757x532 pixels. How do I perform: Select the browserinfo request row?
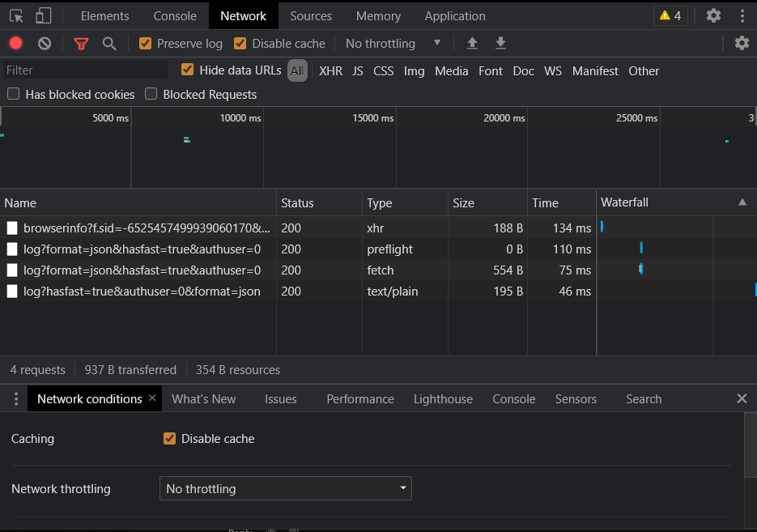(146, 228)
